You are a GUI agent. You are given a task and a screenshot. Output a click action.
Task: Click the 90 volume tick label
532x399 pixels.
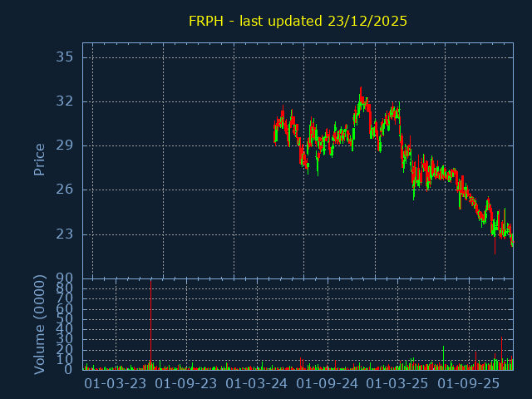coord(65,278)
